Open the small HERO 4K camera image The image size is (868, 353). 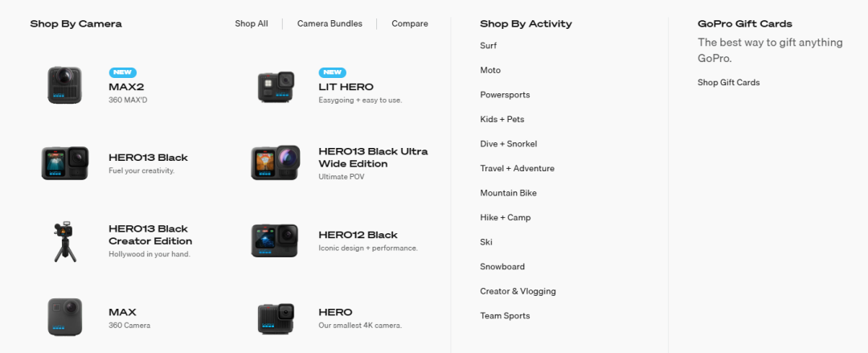tap(276, 318)
